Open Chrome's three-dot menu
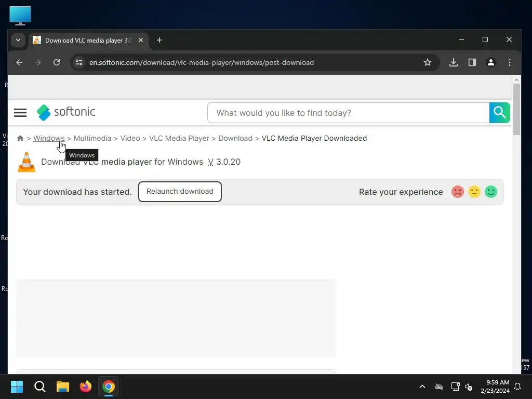 tap(509, 62)
